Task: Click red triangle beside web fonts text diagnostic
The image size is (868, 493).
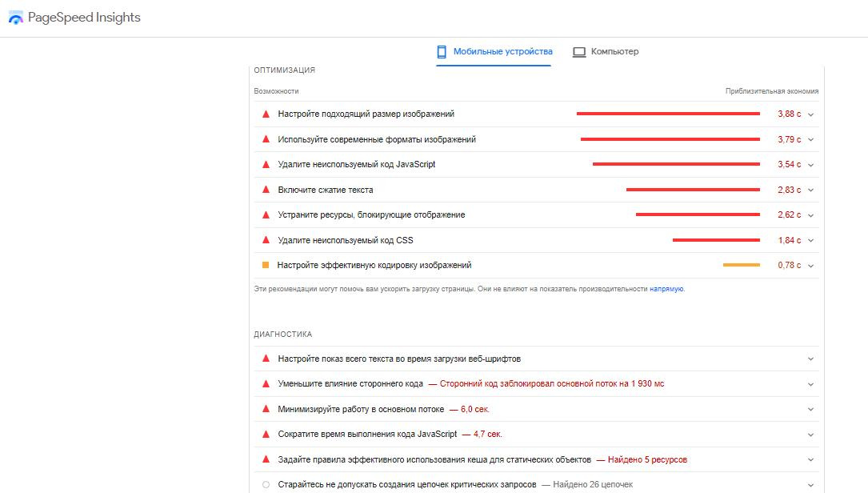Action: (x=266, y=359)
